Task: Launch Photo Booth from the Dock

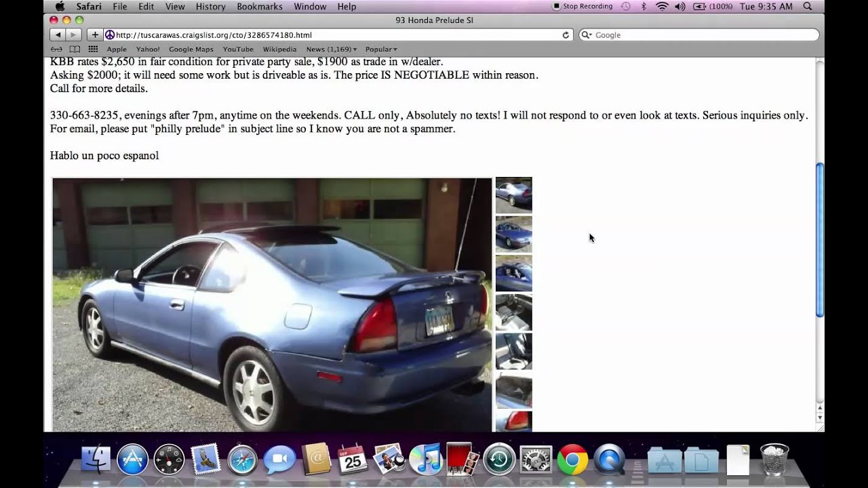Action: (x=462, y=460)
